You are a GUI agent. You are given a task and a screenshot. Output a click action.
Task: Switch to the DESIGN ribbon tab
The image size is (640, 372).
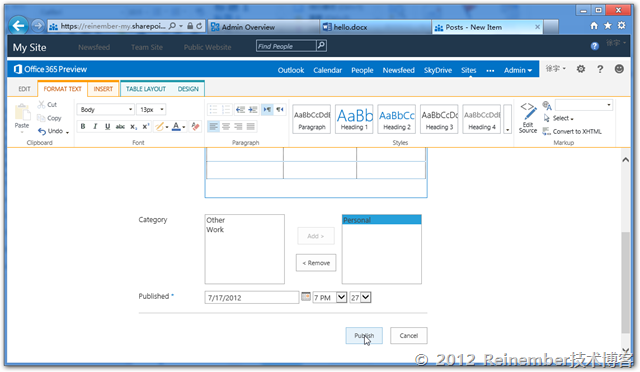coord(188,89)
